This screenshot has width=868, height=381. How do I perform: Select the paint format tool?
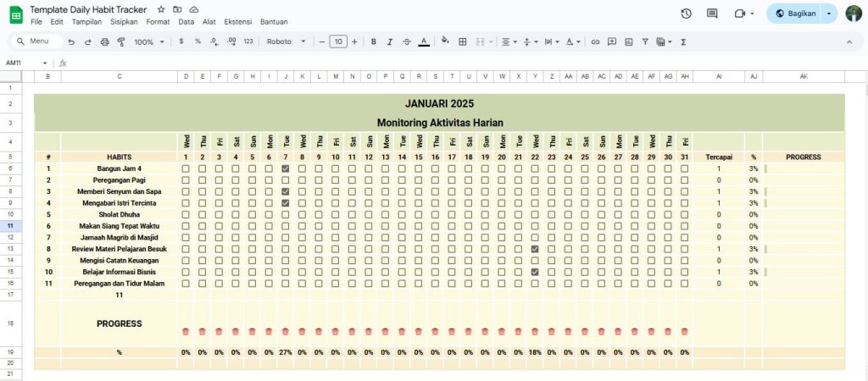pos(120,41)
